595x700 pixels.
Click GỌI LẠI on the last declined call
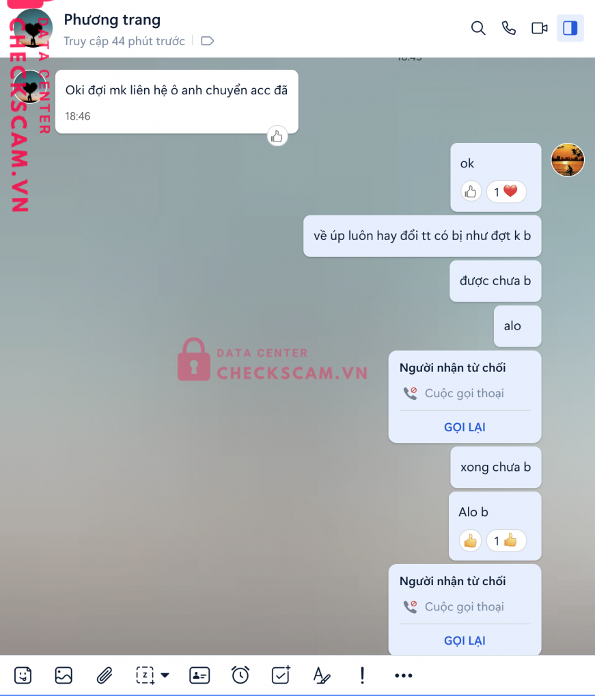tap(465, 641)
